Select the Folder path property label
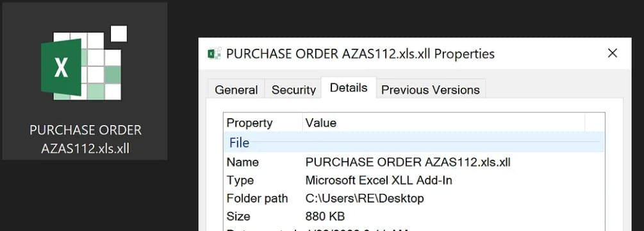644x231 pixels. click(x=257, y=198)
